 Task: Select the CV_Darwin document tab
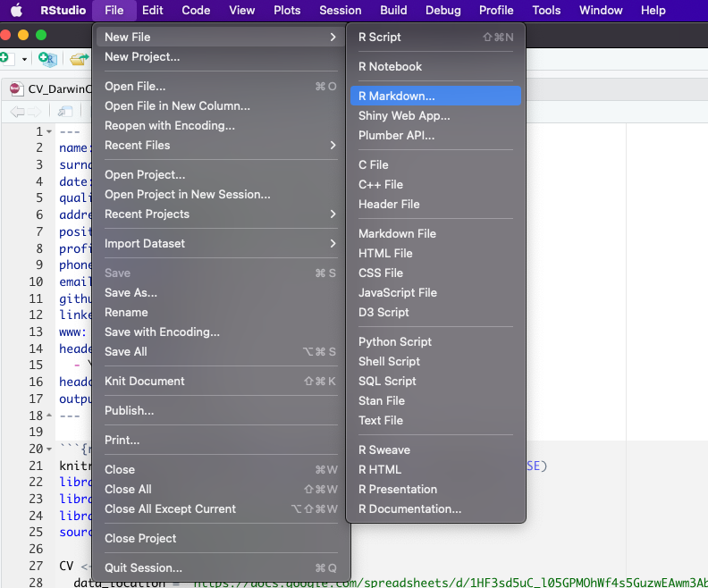51,88
